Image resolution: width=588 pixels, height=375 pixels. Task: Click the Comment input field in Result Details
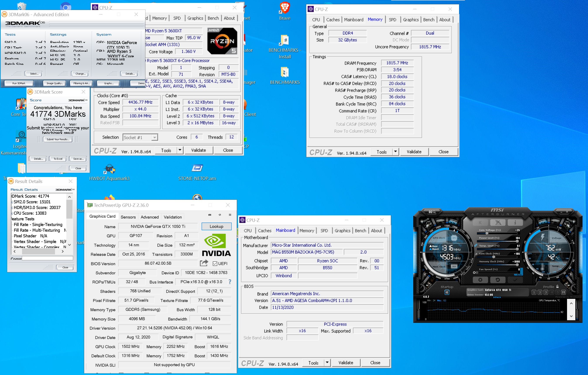point(47,258)
